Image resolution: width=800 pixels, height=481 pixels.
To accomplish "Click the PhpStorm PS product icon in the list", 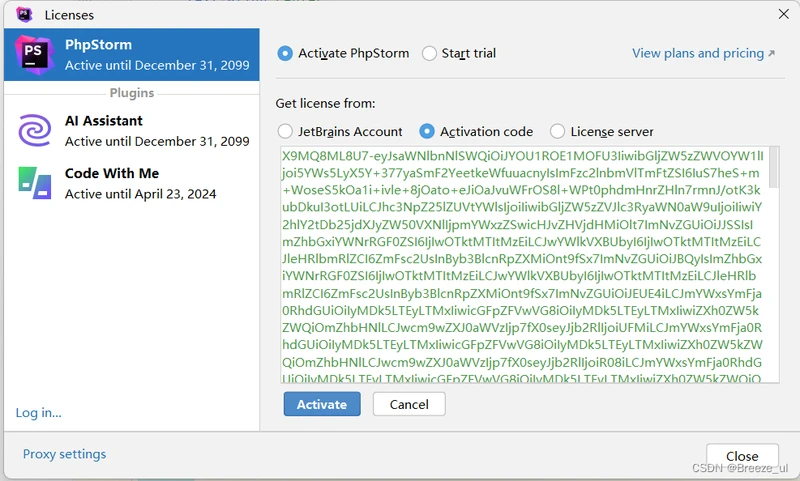I will point(34,55).
